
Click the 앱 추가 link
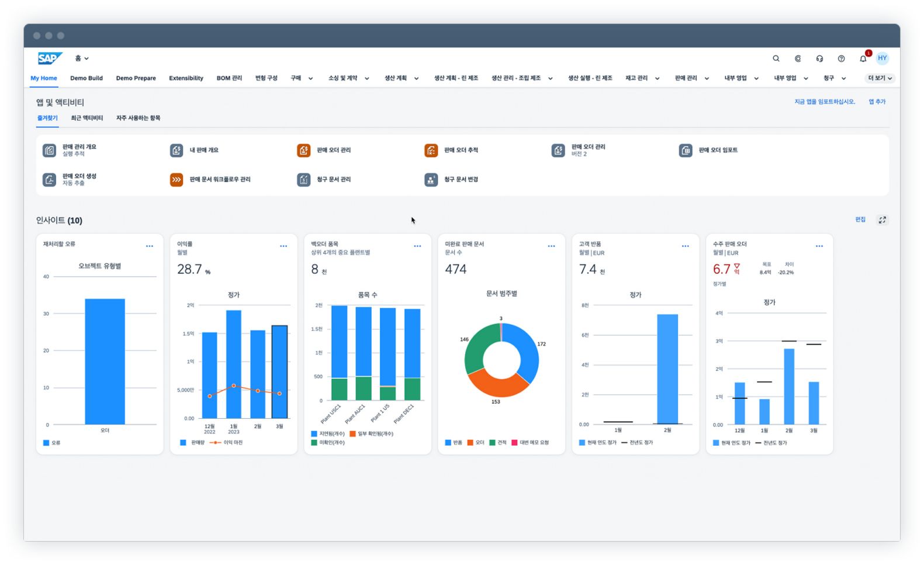click(877, 102)
